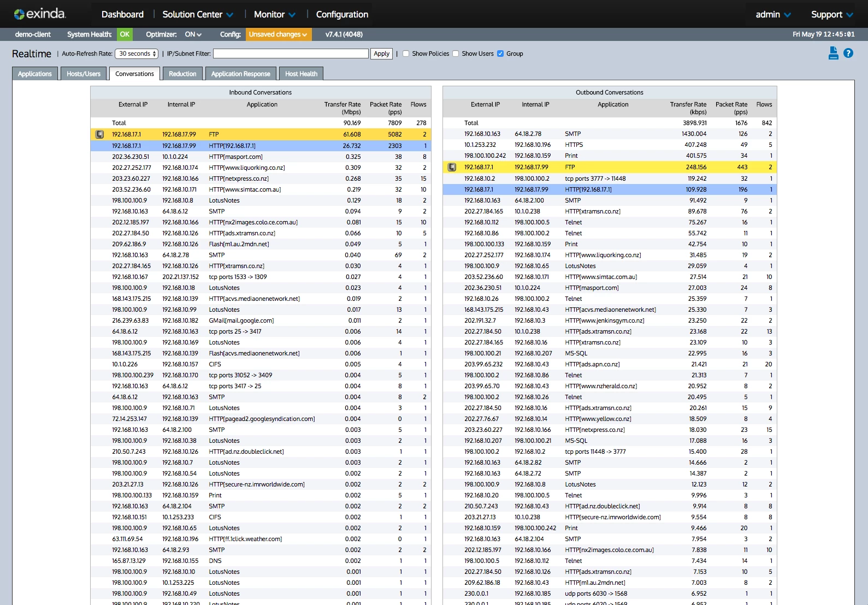Switch to the Host Health tab
This screenshot has width=868, height=605.
(x=301, y=74)
